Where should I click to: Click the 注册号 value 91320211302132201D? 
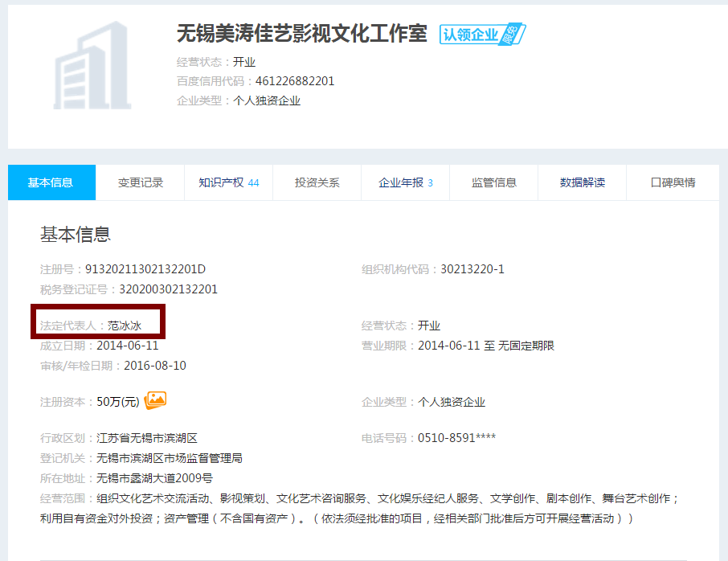click(145, 269)
